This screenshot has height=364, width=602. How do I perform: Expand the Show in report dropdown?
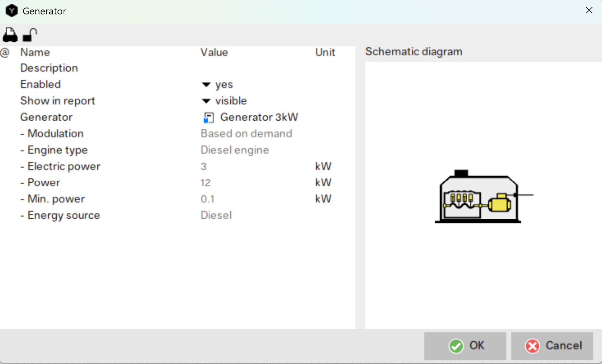click(206, 101)
